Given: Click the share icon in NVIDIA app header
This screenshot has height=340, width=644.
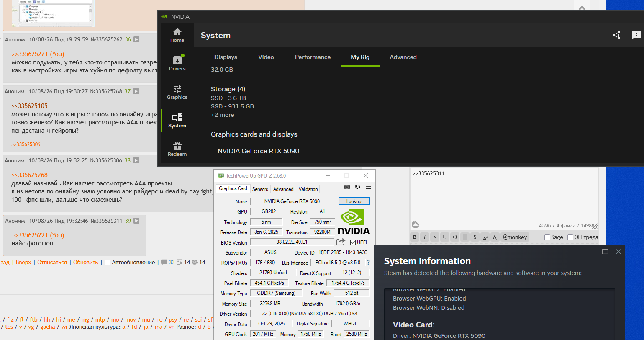Looking at the screenshot, I should tap(616, 36).
